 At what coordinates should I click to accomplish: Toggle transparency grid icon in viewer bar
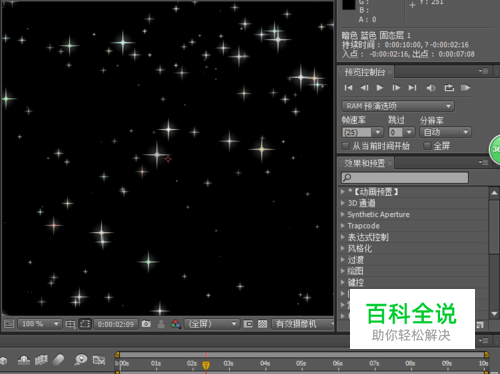(262, 324)
